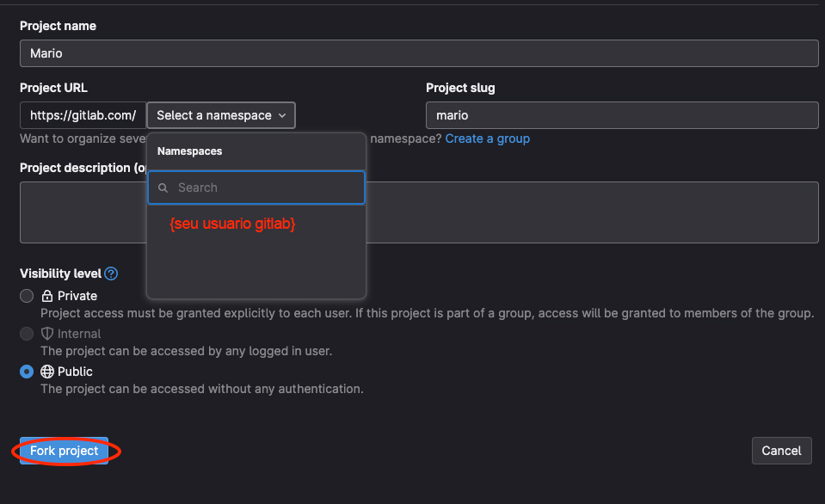
Task: Click the magnifier icon in namespace search
Action: pos(163,187)
